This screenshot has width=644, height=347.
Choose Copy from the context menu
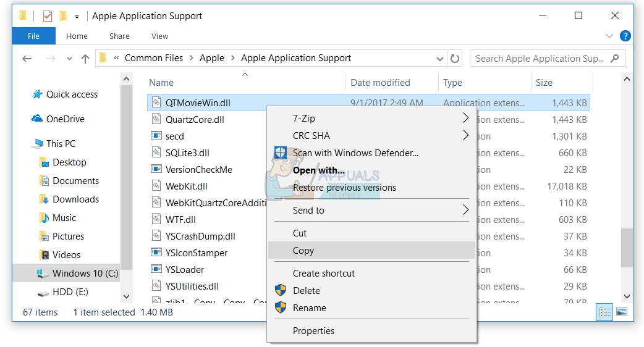click(x=303, y=251)
